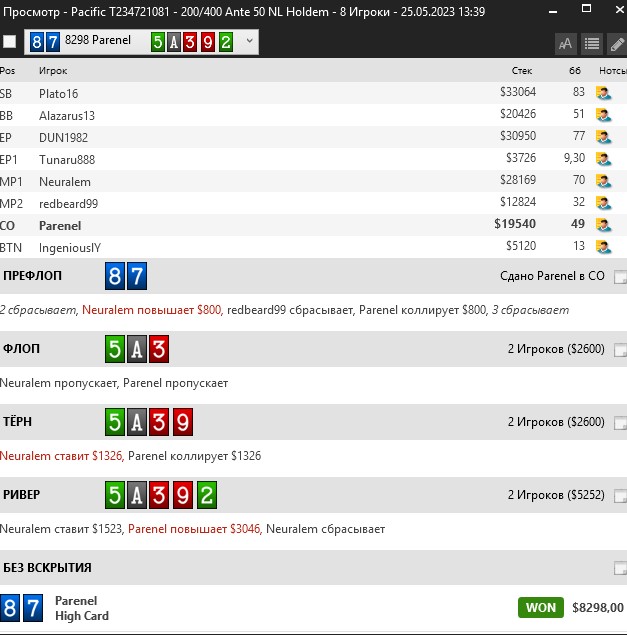Click the red 9 card on the ТЁРН row
The width and height of the screenshot is (627, 635).
pos(183,422)
